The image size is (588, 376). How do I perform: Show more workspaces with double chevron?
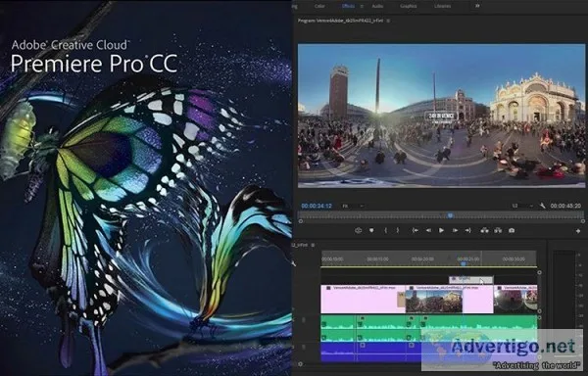coord(477,6)
